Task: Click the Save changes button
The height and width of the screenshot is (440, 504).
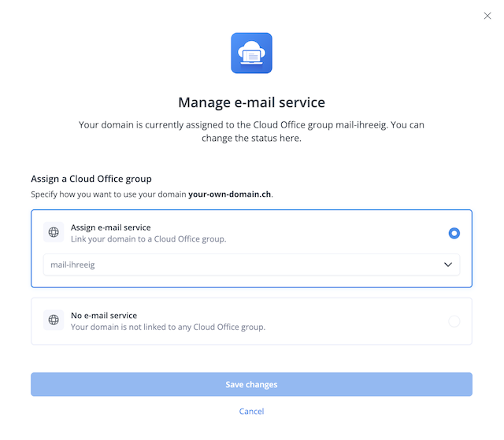Action: 252,384
